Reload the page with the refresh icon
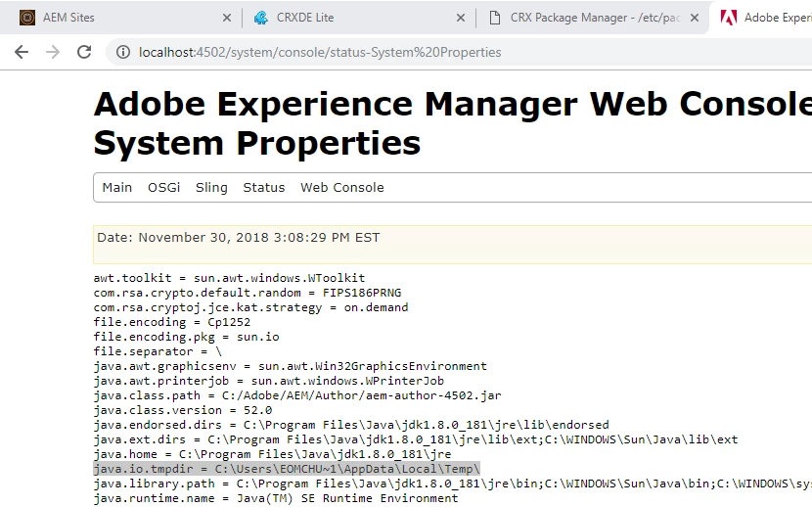 coord(84,52)
